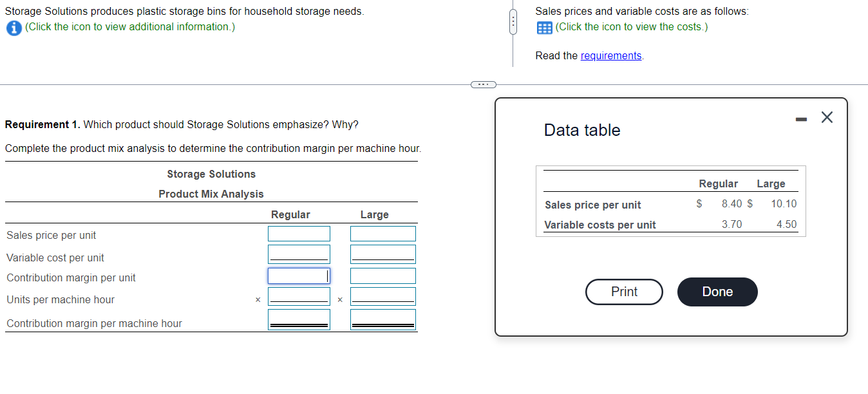The image size is (868, 394).
Task: Close the Data table dialog
Action: pos(826,117)
